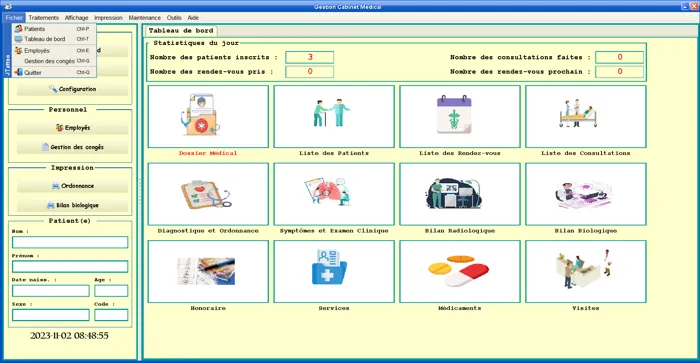700x363 pixels.
Task: Open the Impression menu
Action: pyautogui.click(x=108, y=18)
